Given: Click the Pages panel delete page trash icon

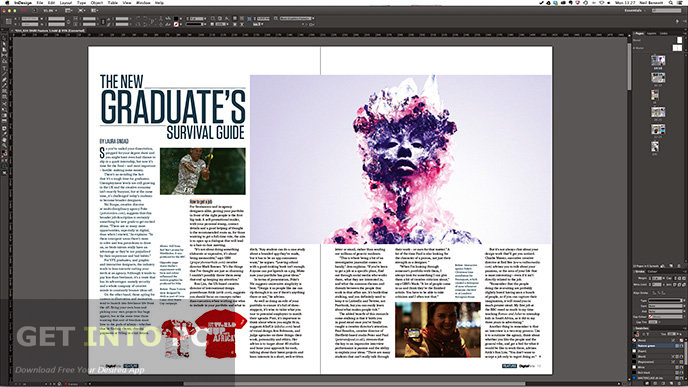Looking at the screenshot, I should pos(679,266).
